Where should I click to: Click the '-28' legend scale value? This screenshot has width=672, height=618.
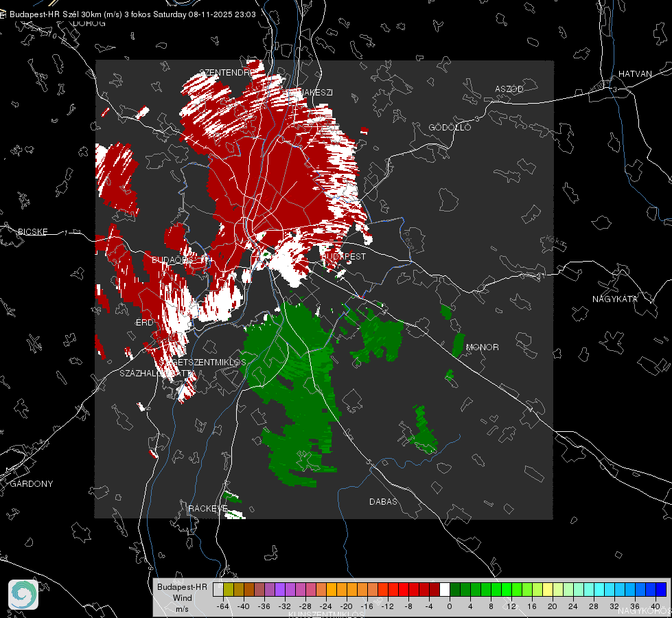pyautogui.click(x=305, y=606)
